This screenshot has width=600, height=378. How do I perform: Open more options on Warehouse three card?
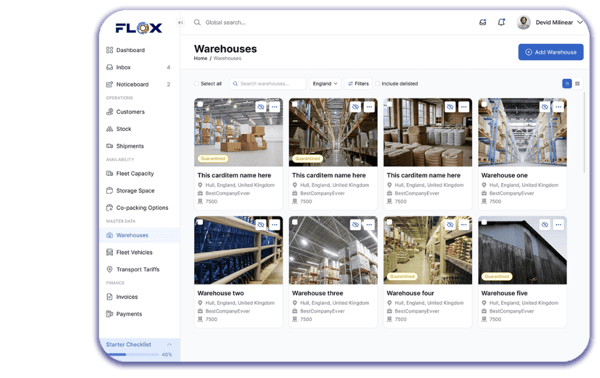(369, 225)
